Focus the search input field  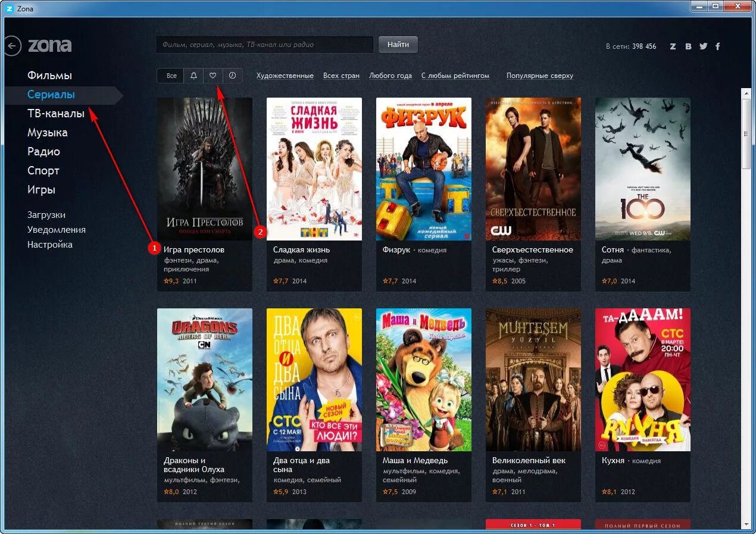click(x=265, y=45)
